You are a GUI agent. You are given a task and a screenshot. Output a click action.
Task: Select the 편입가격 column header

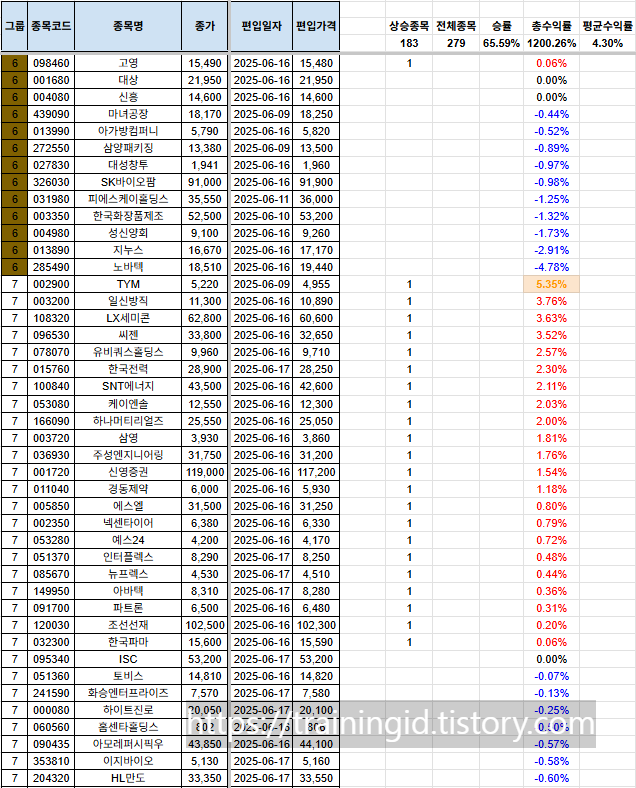click(316, 26)
